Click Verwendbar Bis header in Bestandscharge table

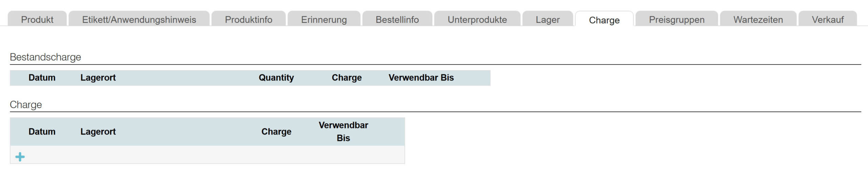pyautogui.click(x=421, y=78)
